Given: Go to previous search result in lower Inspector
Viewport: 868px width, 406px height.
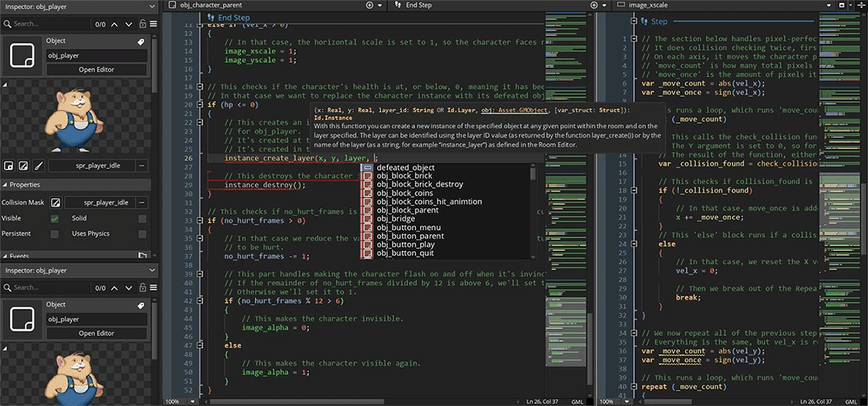Looking at the screenshot, I should 115,288.
